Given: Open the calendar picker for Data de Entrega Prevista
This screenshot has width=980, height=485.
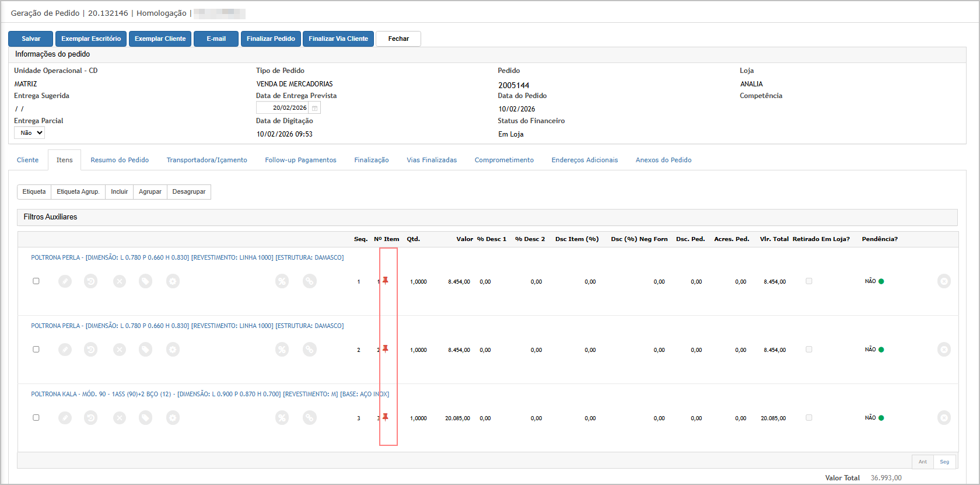Looking at the screenshot, I should (314, 108).
